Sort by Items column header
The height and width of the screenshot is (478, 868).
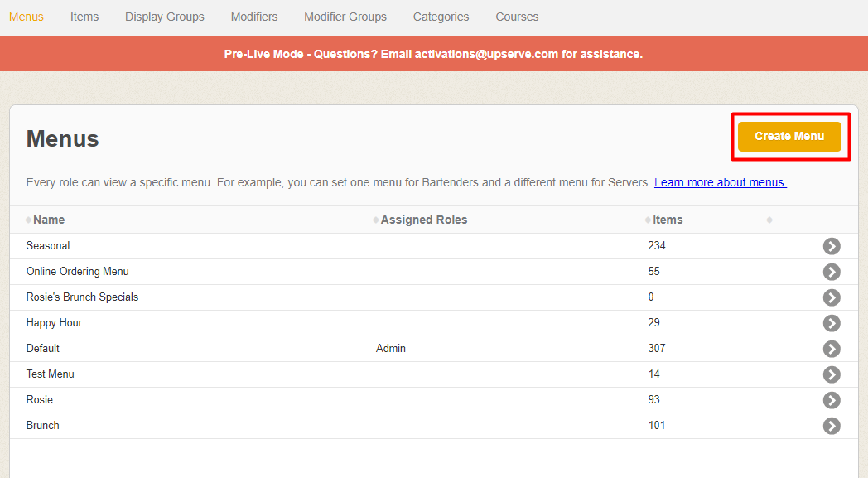pos(667,220)
